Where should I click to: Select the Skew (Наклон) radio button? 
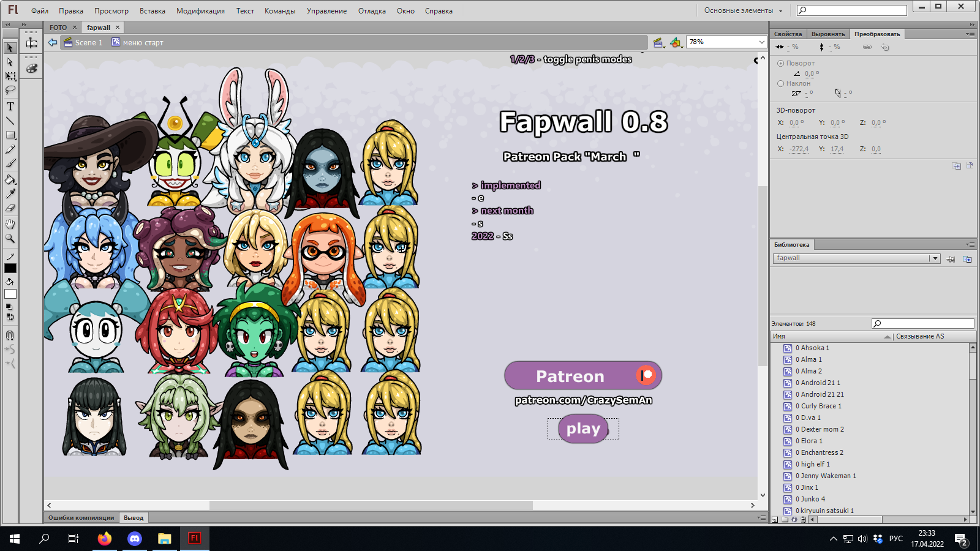[780, 83]
